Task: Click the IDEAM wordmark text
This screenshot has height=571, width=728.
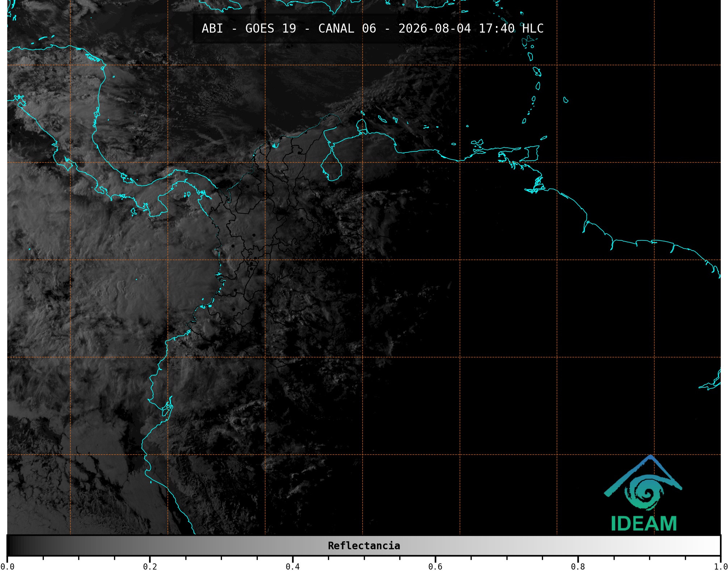Action: click(644, 524)
